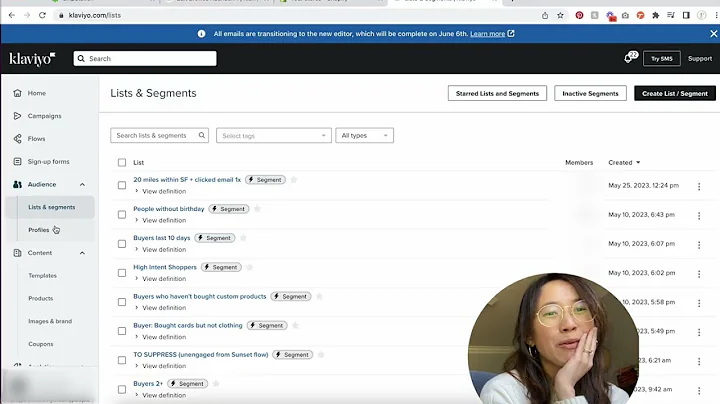The width and height of the screenshot is (720, 404).
Task: Click the Flows sidebar icon
Action: tap(17, 139)
